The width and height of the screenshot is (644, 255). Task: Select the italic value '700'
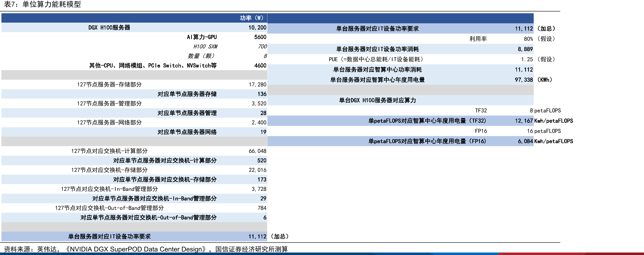262,46
